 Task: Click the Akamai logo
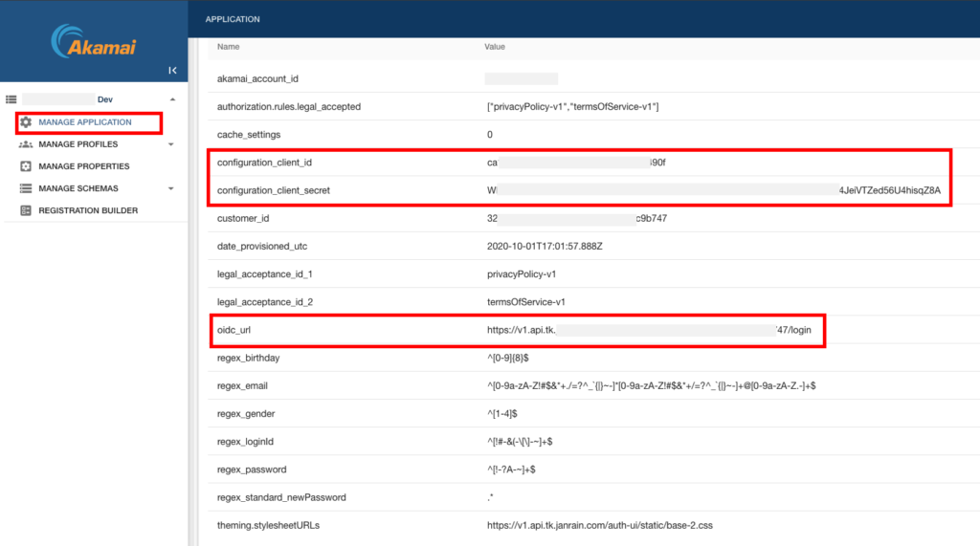tap(94, 43)
